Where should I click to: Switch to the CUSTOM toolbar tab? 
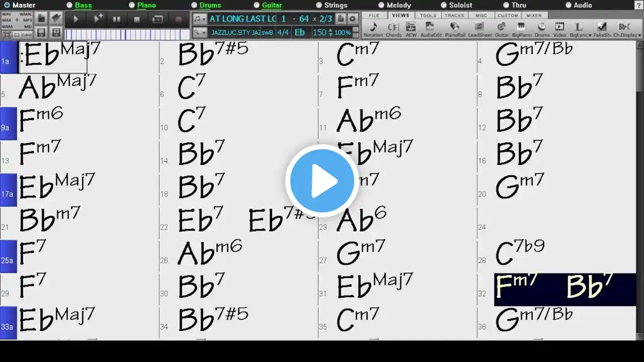[508, 16]
